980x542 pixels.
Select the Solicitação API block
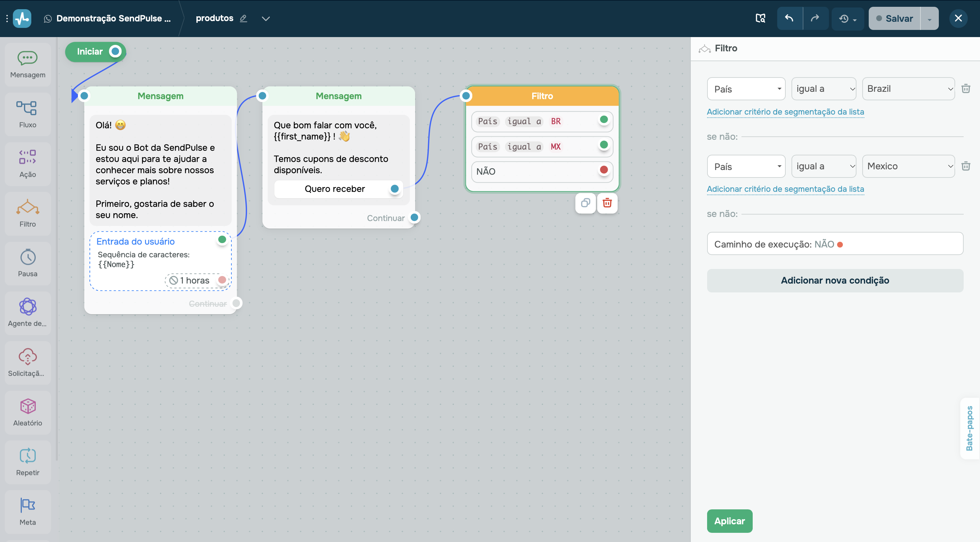28,362
